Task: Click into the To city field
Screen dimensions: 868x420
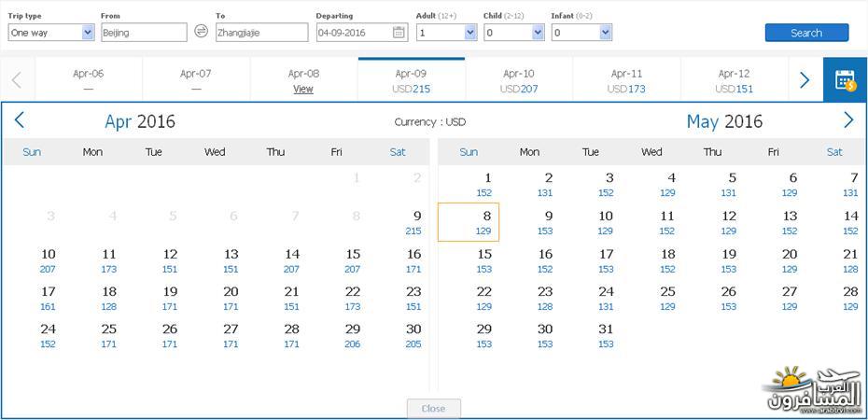Action: click(x=262, y=32)
